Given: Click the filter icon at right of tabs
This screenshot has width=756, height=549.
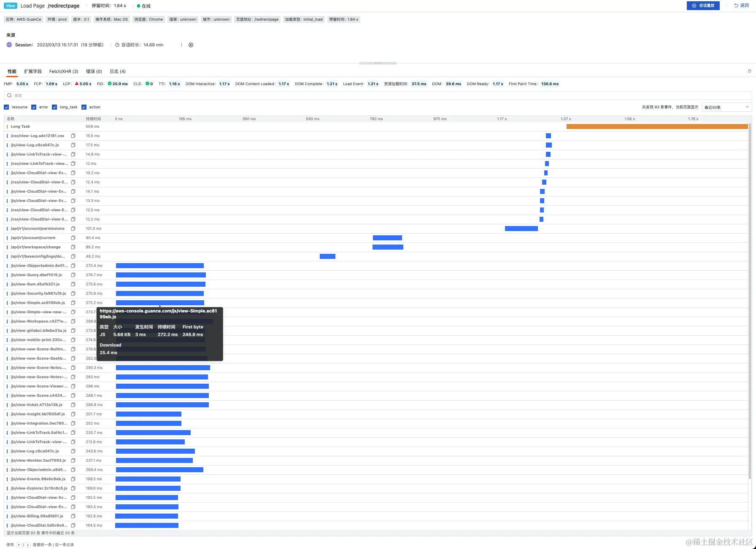Looking at the screenshot, I should coord(749,71).
